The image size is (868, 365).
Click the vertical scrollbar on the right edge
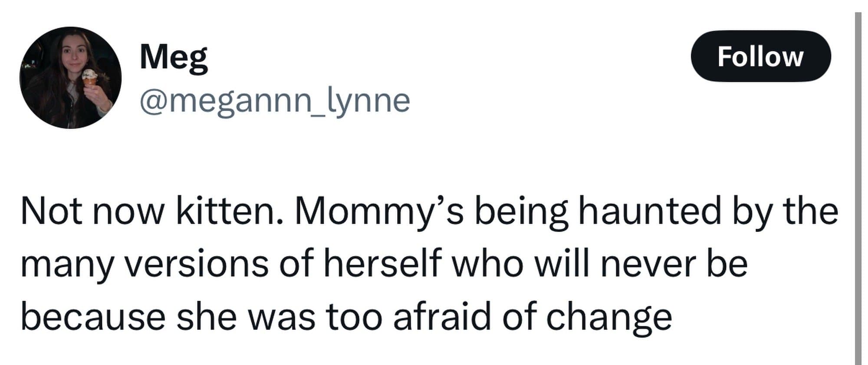point(858,187)
